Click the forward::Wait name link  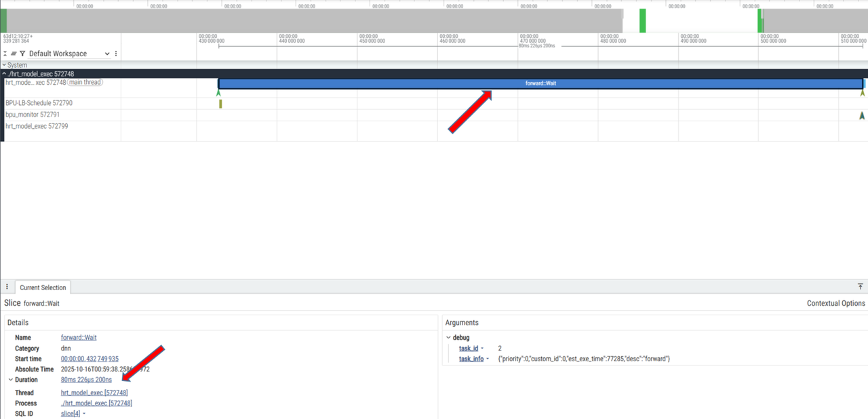[79, 338]
